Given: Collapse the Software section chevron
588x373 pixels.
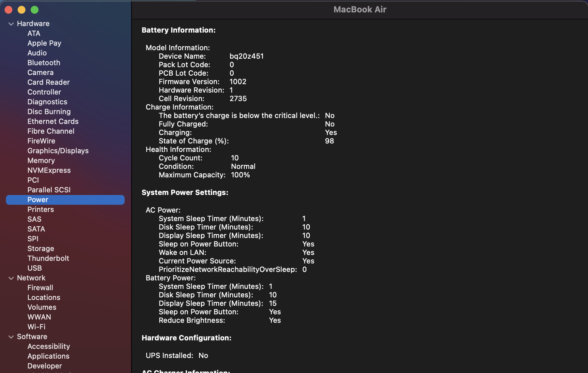Looking at the screenshot, I should tap(11, 337).
